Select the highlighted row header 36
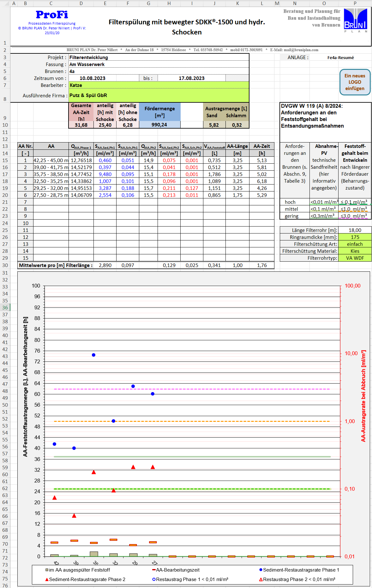Screen dimensions: 372x588 pos(5,307)
